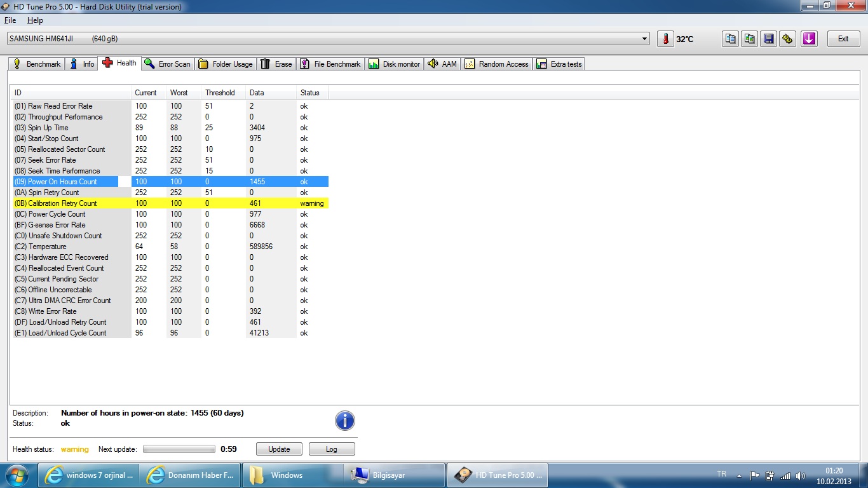This screenshot has width=868, height=488.
Task: Click the next update progress bar
Action: [x=179, y=449]
